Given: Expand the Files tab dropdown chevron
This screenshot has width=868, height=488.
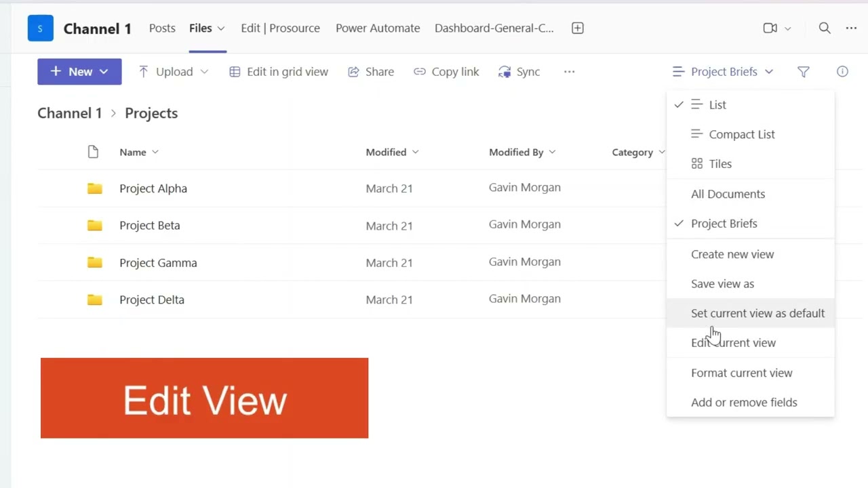Looking at the screenshot, I should (x=220, y=28).
